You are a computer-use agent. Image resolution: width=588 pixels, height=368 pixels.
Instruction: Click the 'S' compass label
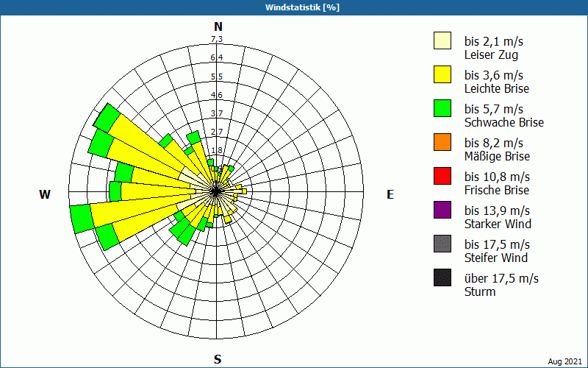pyautogui.click(x=218, y=359)
